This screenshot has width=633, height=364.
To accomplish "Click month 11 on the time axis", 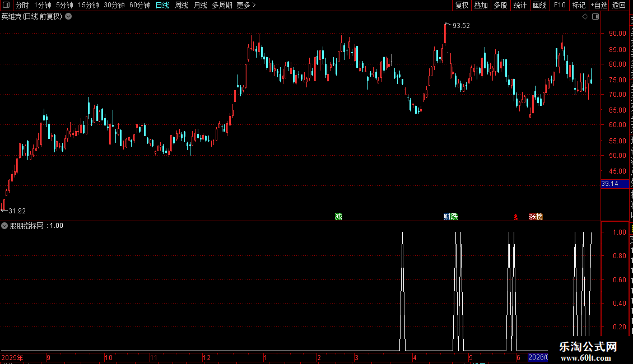I will tap(154, 357).
